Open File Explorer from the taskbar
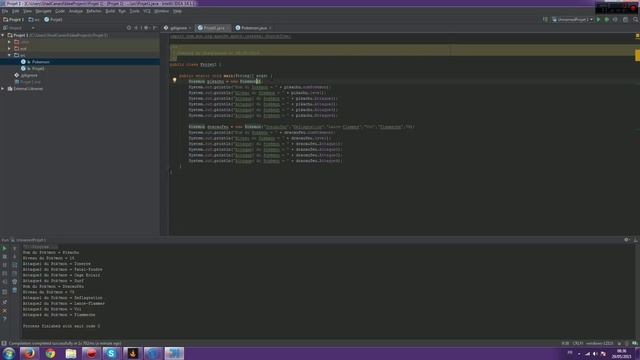The image size is (640, 360). (x=71, y=353)
